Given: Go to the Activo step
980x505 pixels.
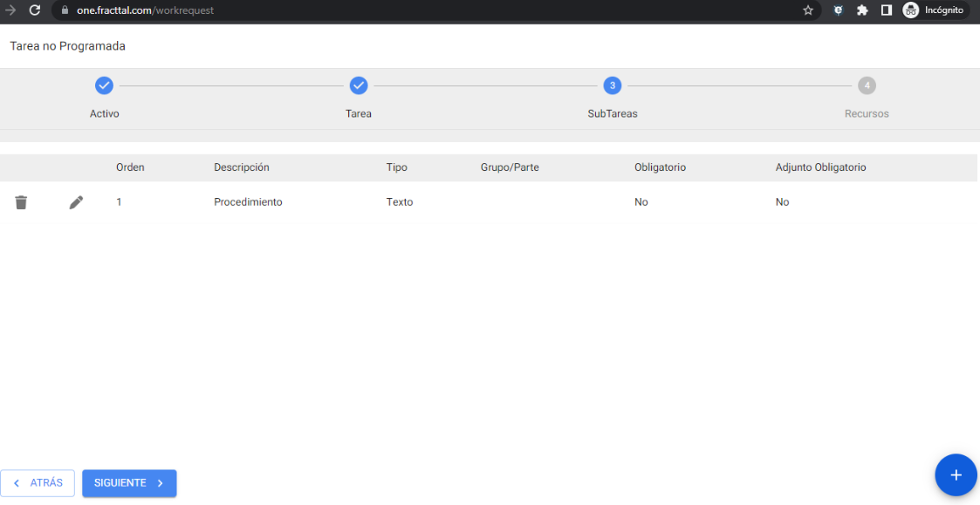Looking at the screenshot, I should pos(104,85).
